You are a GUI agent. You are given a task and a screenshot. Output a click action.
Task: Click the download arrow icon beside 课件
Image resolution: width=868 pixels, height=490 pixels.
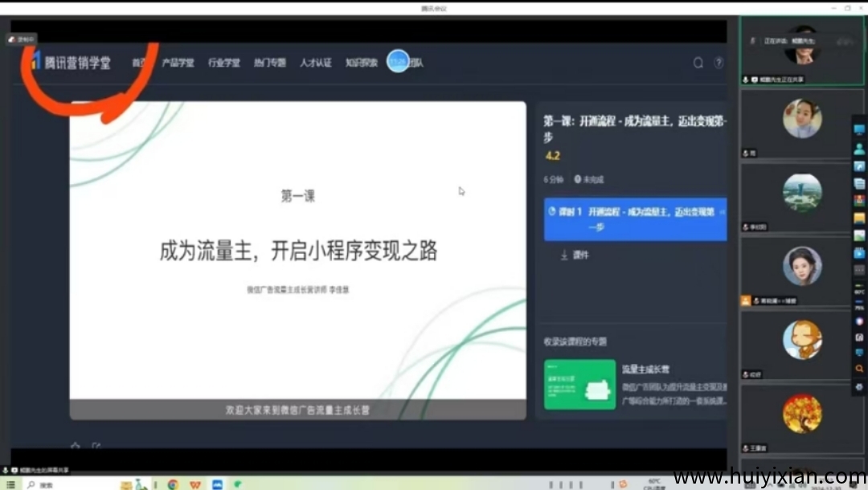point(563,255)
